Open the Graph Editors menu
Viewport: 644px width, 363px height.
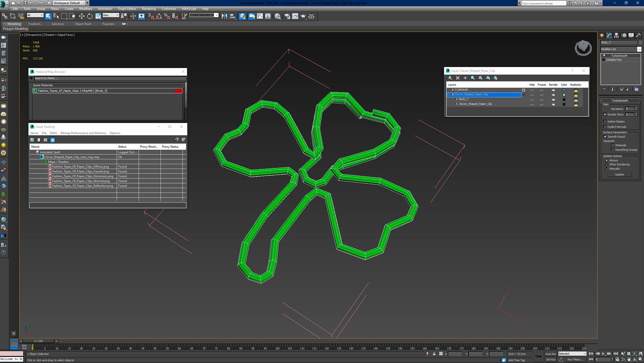coord(127,9)
